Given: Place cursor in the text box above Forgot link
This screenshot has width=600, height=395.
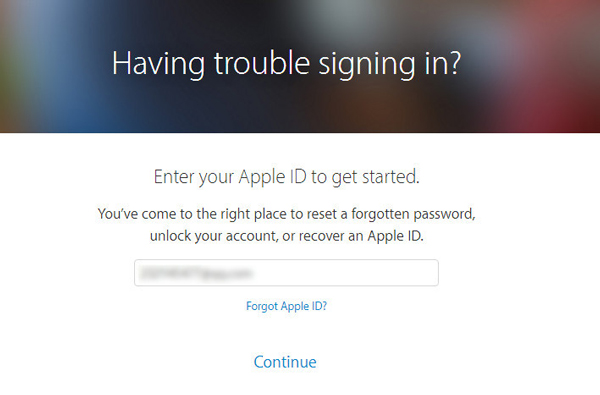Looking at the screenshot, I should (286, 273).
